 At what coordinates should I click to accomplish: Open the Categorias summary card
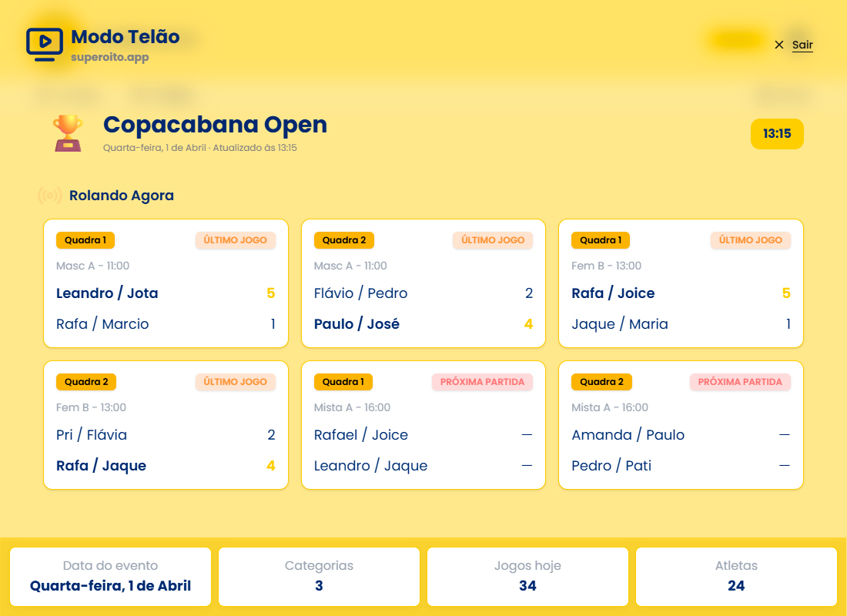coord(319,576)
